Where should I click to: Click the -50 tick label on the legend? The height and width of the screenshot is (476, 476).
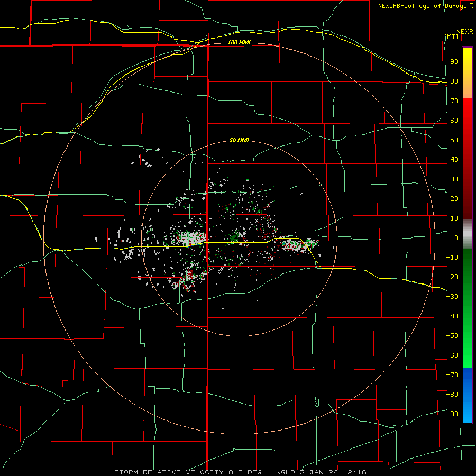coord(452,335)
